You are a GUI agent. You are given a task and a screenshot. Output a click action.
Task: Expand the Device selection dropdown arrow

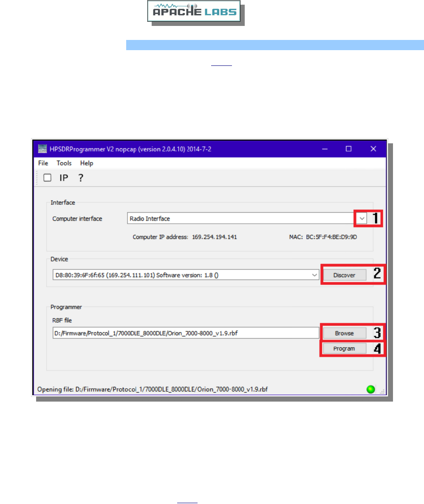314,275
